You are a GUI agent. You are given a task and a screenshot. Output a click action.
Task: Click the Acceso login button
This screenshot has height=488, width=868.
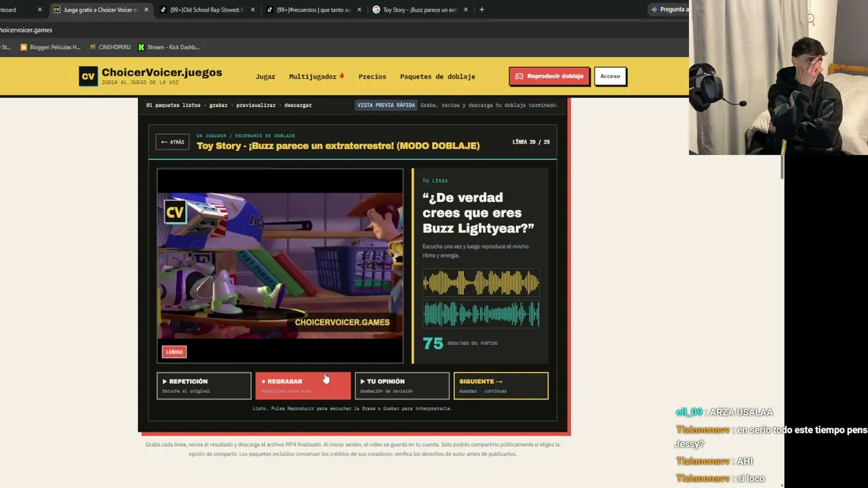click(610, 77)
